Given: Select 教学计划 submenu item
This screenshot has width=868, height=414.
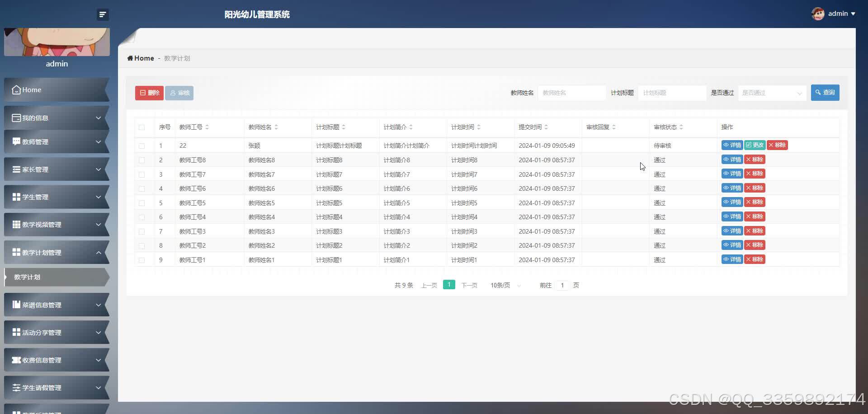Looking at the screenshot, I should [27, 277].
